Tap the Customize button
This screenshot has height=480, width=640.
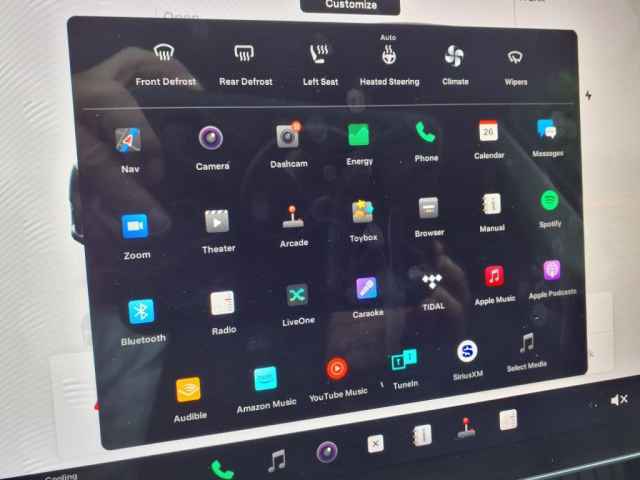point(350,6)
